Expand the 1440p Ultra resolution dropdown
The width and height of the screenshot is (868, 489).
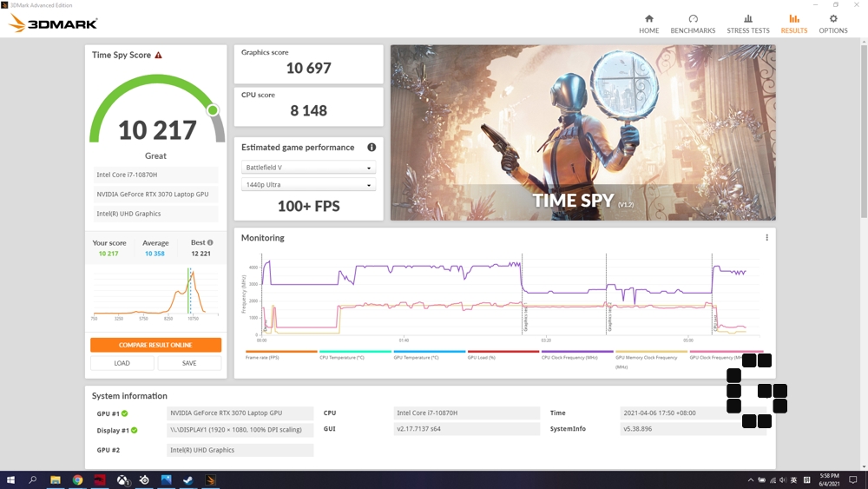[x=308, y=184]
